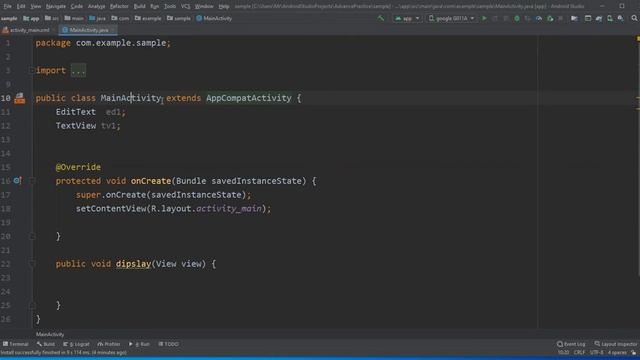640x360 pixels.
Task: Click the app module breadcrumb
Action: pyautogui.click(x=31, y=18)
